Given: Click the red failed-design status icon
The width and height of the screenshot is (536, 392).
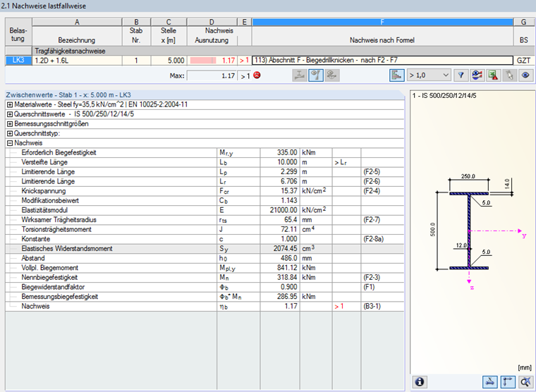Looking at the screenshot, I should click(257, 75).
